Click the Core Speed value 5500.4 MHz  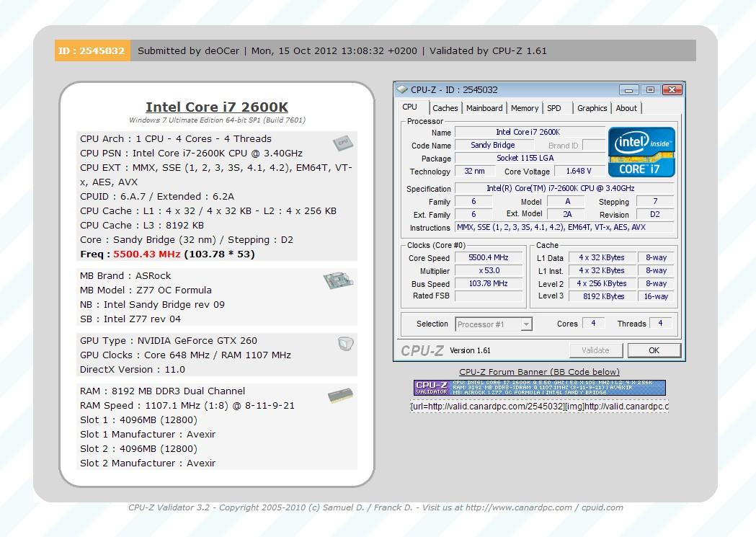(489, 258)
